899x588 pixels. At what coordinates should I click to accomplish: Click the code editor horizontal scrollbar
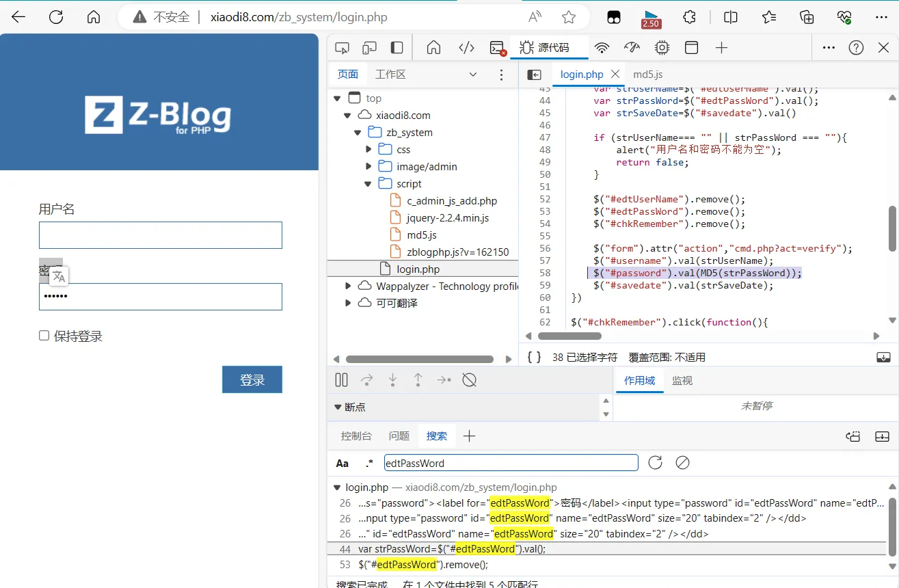coord(569,336)
